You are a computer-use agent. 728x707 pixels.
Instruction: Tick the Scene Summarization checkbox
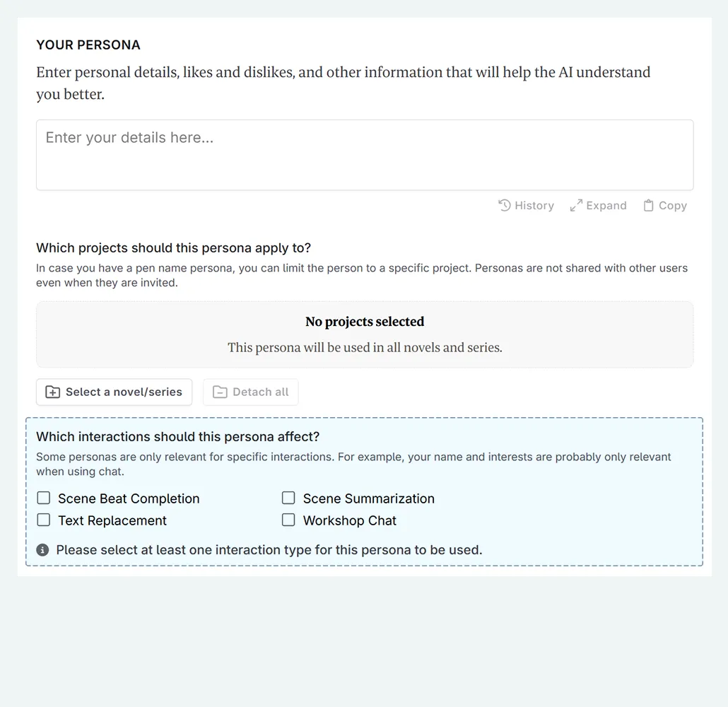(x=288, y=498)
